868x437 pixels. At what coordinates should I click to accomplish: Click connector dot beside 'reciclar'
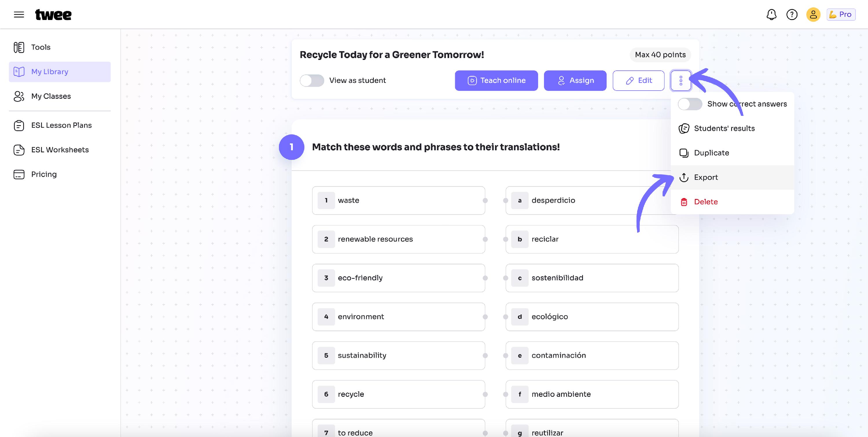[505, 239]
